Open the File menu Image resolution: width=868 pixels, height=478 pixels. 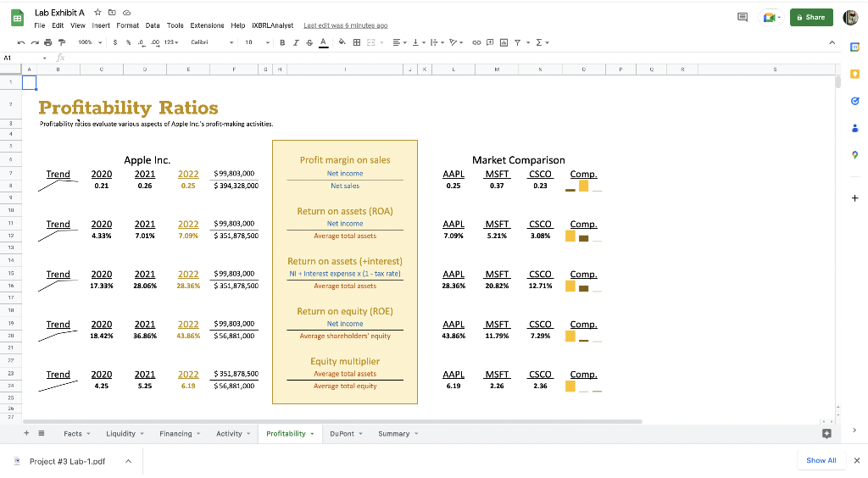(x=39, y=25)
